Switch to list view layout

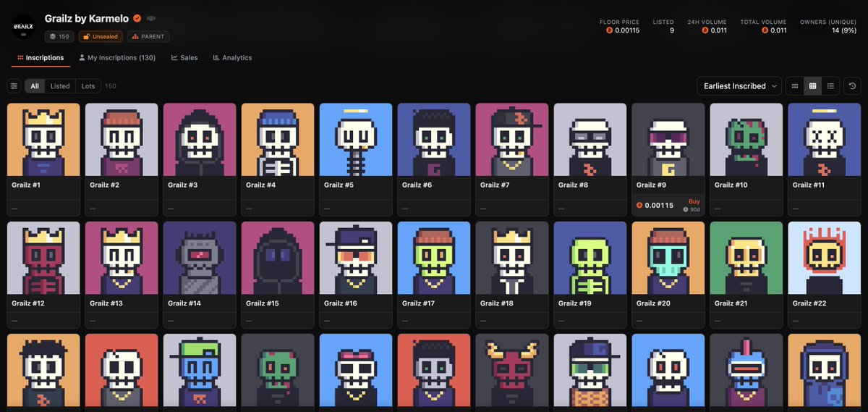pyautogui.click(x=830, y=86)
